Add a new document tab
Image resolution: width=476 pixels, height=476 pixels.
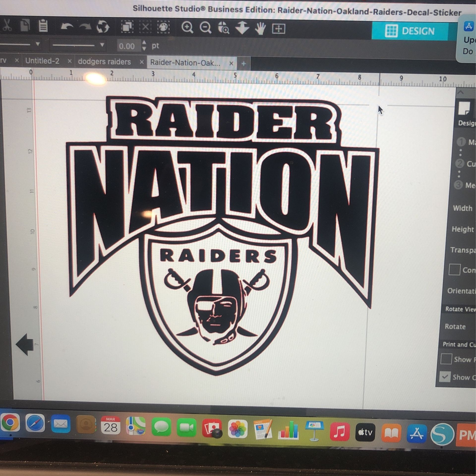243,64
